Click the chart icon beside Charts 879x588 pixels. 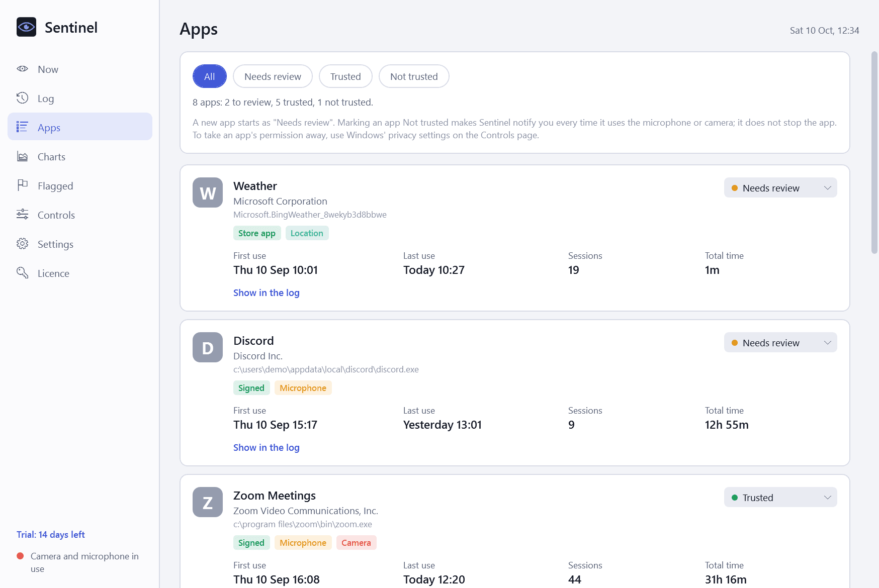pyautogui.click(x=22, y=156)
